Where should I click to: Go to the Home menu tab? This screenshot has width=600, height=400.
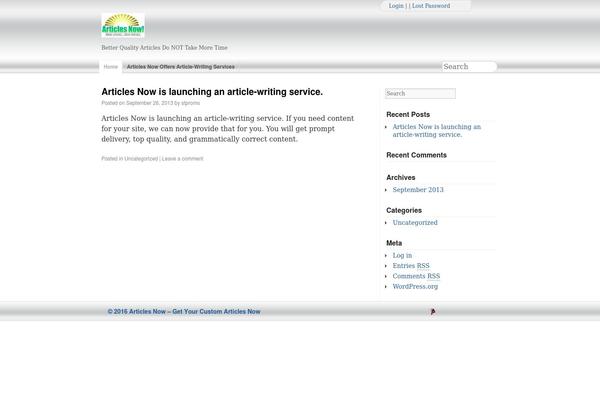pyautogui.click(x=111, y=67)
